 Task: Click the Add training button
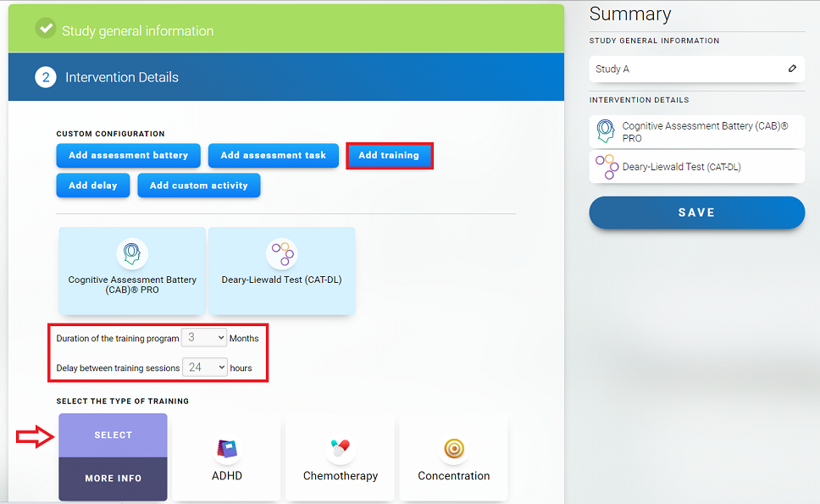coord(389,156)
